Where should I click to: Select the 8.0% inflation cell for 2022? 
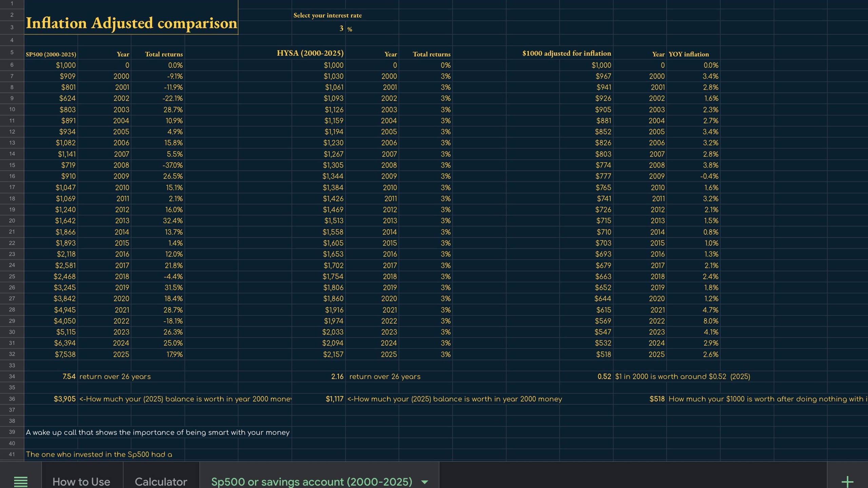click(x=693, y=321)
